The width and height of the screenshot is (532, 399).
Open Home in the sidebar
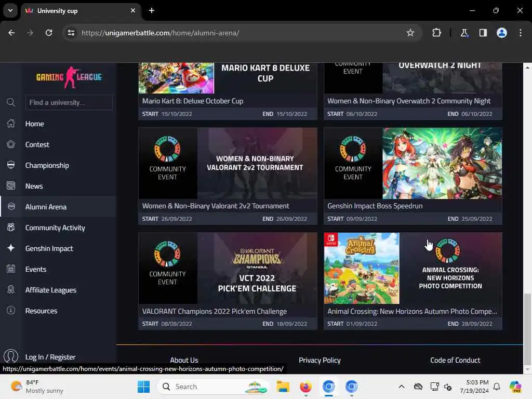(x=35, y=124)
